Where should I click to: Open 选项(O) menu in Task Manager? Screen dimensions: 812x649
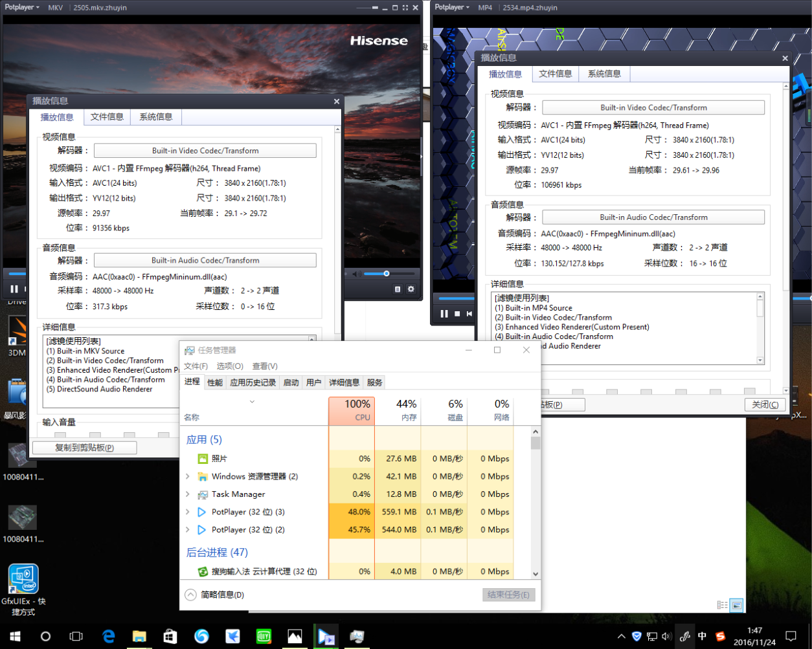pyautogui.click(x=230, y=366)
